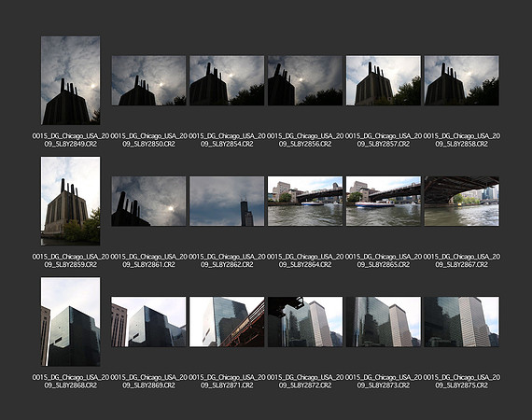532x420 pixels.
Task: Select the boat-under-bridge photo SL8Y2865.CR2
Action: point(384,202)
